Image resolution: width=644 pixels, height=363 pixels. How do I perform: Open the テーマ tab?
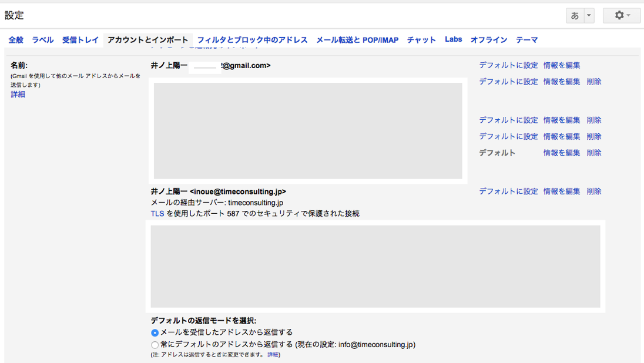[x=527, y=40]
